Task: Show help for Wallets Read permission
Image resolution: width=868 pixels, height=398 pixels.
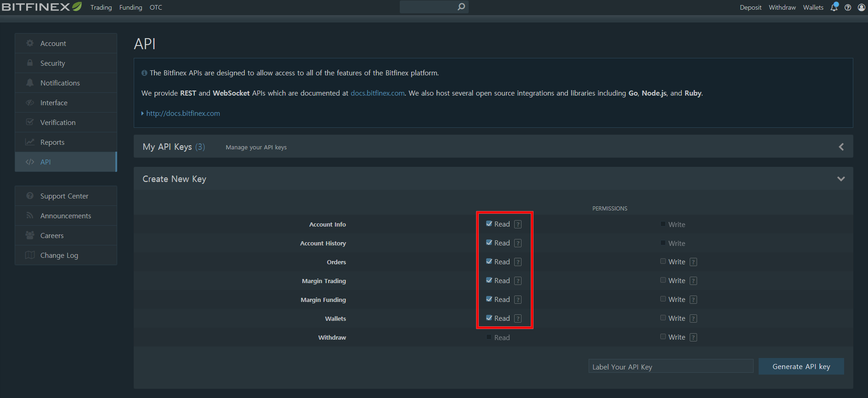Action: pyautogui.click(x=518, y=318)
